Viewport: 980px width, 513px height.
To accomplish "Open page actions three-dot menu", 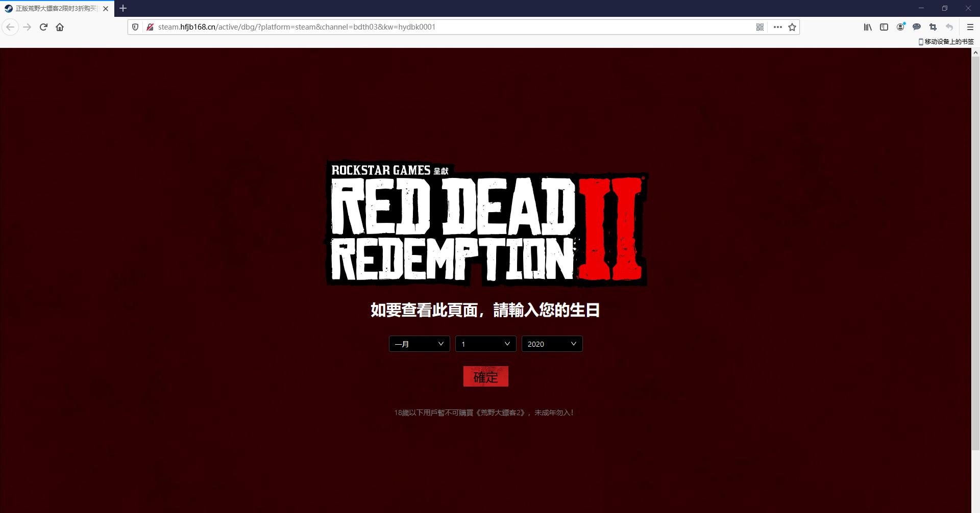I will (x=777, y=27).
